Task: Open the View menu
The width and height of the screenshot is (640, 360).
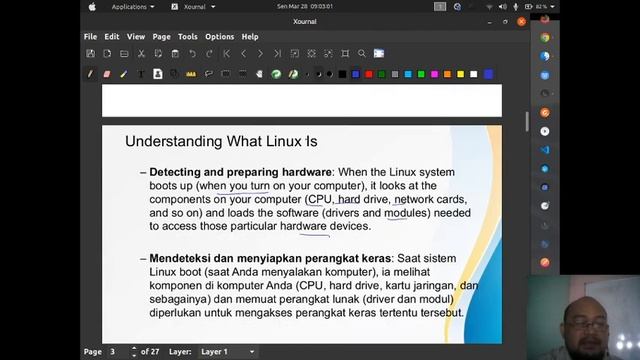Action: (136, 37)
